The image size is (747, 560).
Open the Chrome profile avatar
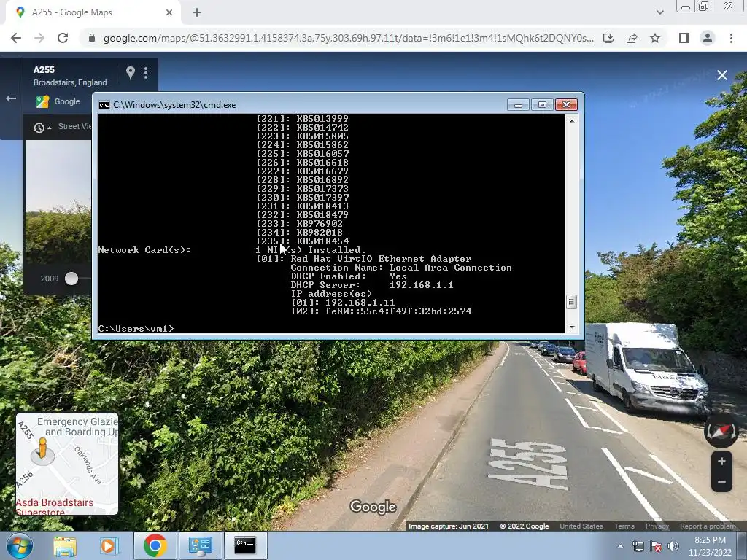click(x=708, y=38)
